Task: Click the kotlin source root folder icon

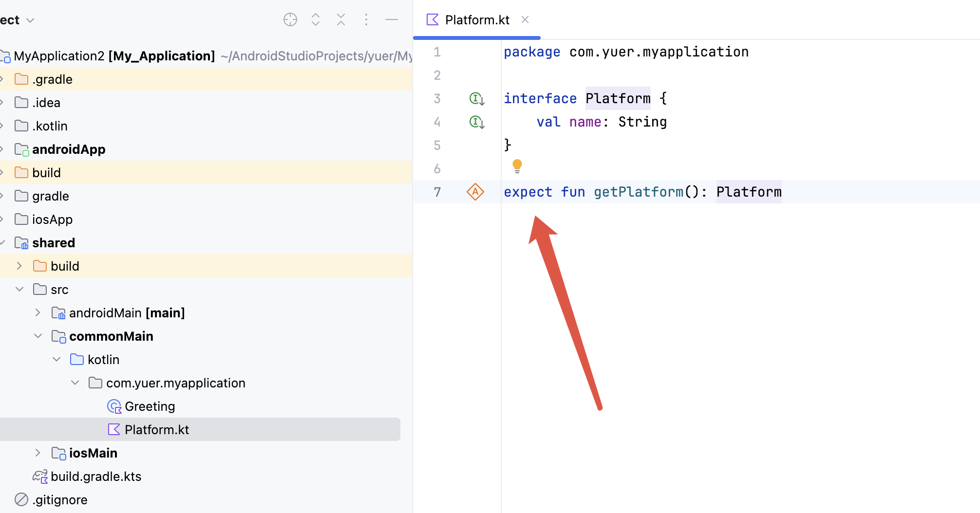Action: [77, 359]
